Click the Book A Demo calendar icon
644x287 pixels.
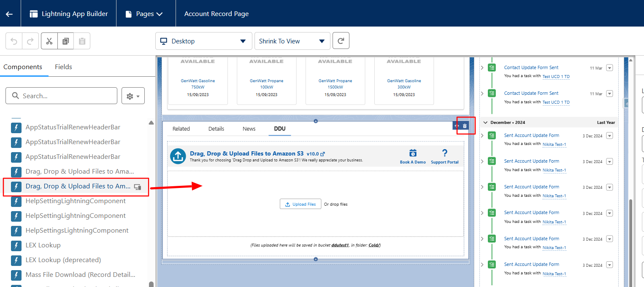pos(413,153)
